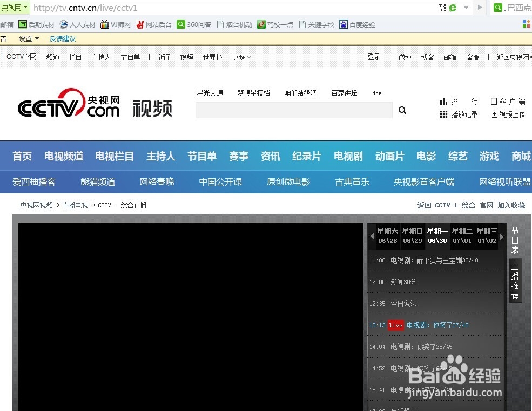
Task: Click the red live badge
Action: [395, 325]
